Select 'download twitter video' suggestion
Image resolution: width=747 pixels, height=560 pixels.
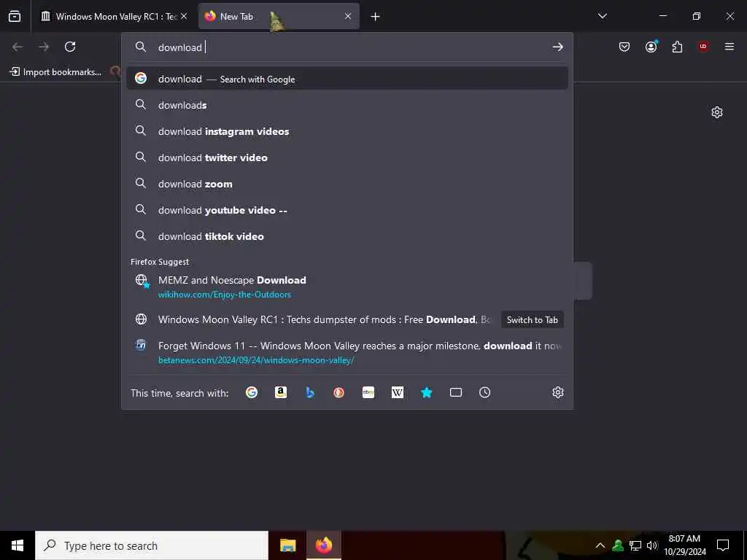347,157
